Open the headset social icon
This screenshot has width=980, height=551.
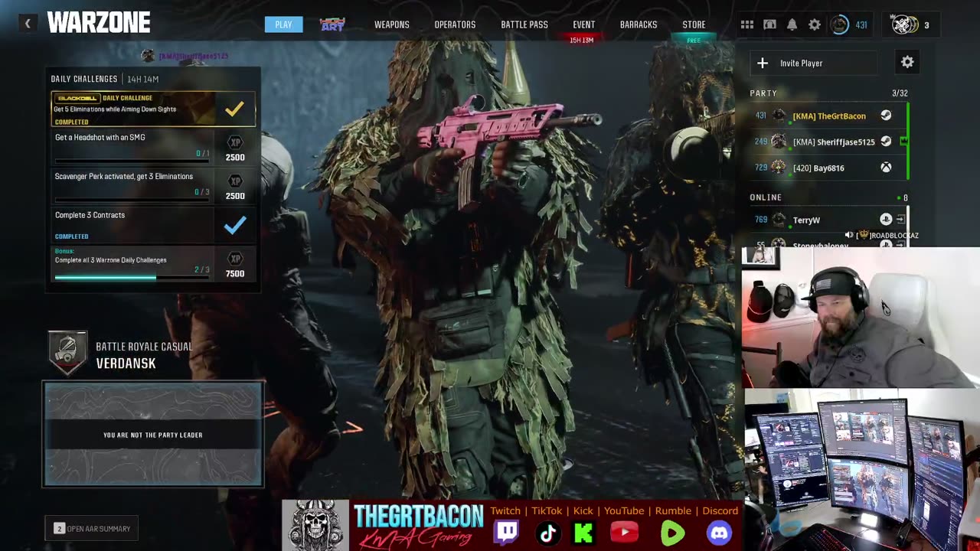point(769,24)
